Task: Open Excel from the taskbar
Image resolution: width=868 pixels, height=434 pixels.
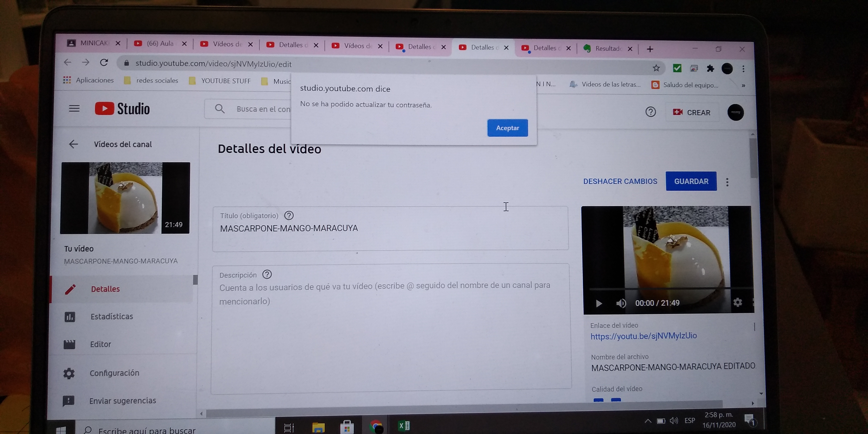Action: click(x=404, y=426)
